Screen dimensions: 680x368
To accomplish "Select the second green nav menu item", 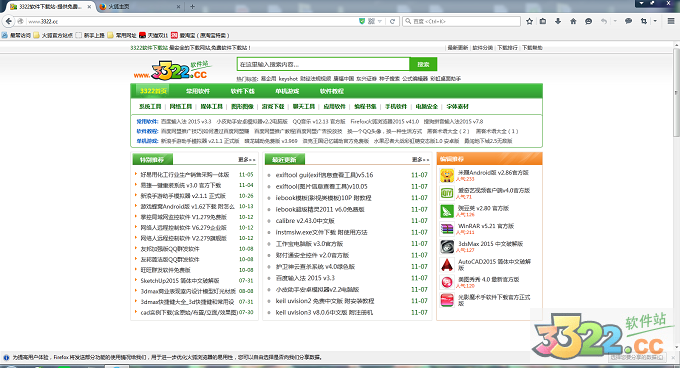I will click(x=198, y=91).
